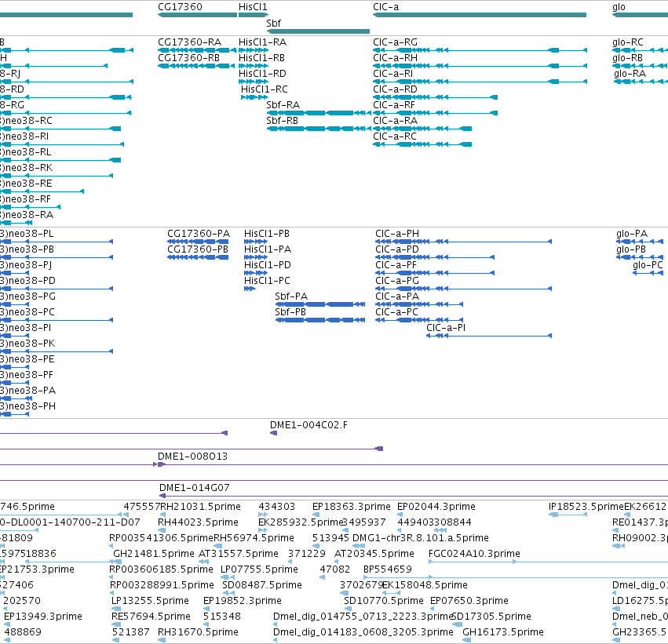
Task: Select EST AT31557.5prime
Action: (x=239, y=554)
